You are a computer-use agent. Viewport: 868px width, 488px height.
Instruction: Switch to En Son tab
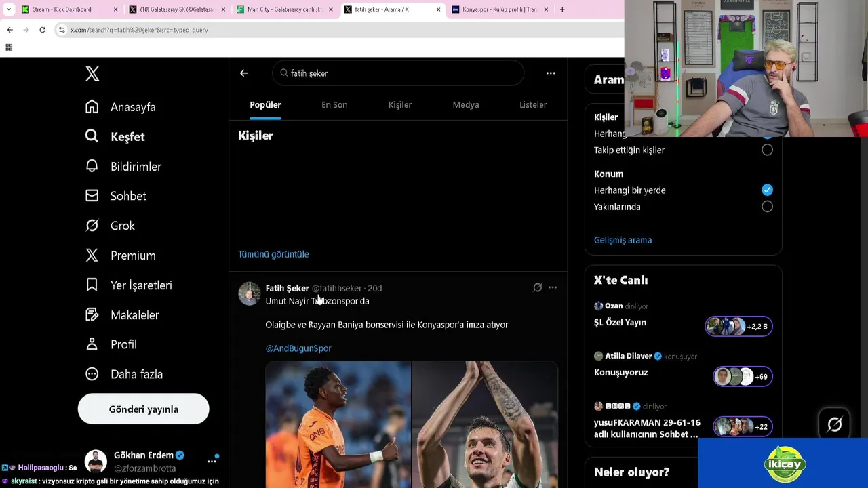[334, 104]
